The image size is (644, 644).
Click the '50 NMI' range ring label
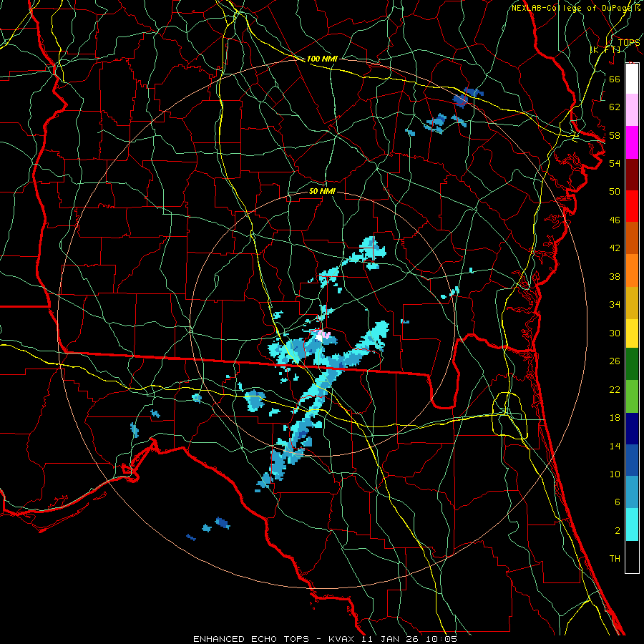coord(322,191)
